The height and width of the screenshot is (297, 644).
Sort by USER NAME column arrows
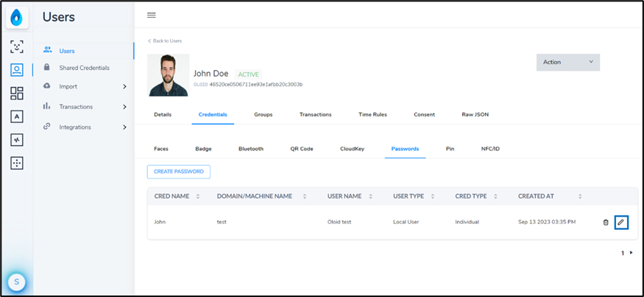[x=370, y=196]
